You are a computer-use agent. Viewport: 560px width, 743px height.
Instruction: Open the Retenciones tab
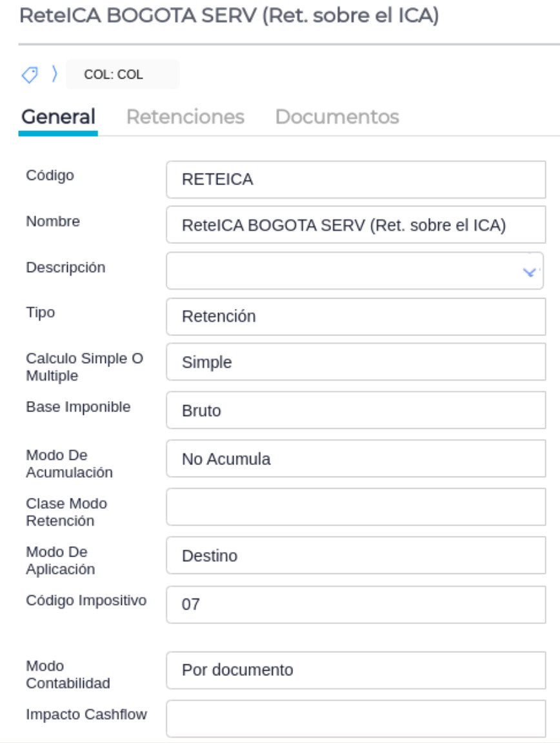185,117
